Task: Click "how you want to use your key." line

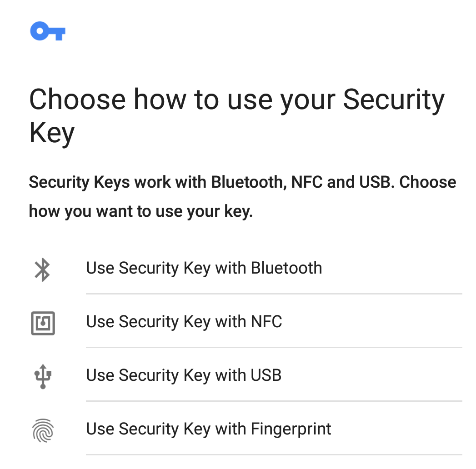Action: (140, 211)
